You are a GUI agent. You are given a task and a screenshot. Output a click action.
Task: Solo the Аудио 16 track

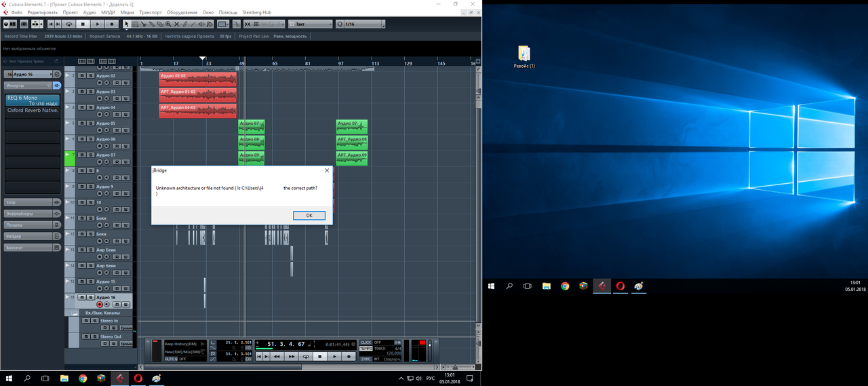pos(90,297)
